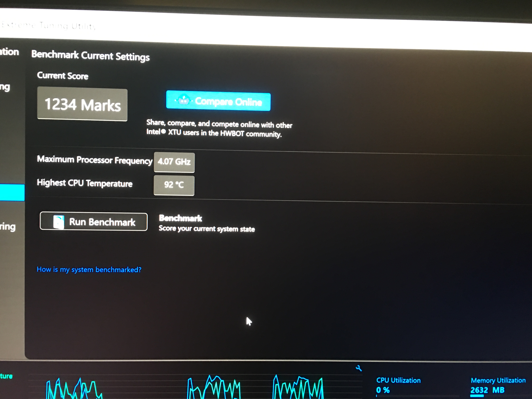Open the sidebar item ending in 'ation'

[x=9, y=52]
